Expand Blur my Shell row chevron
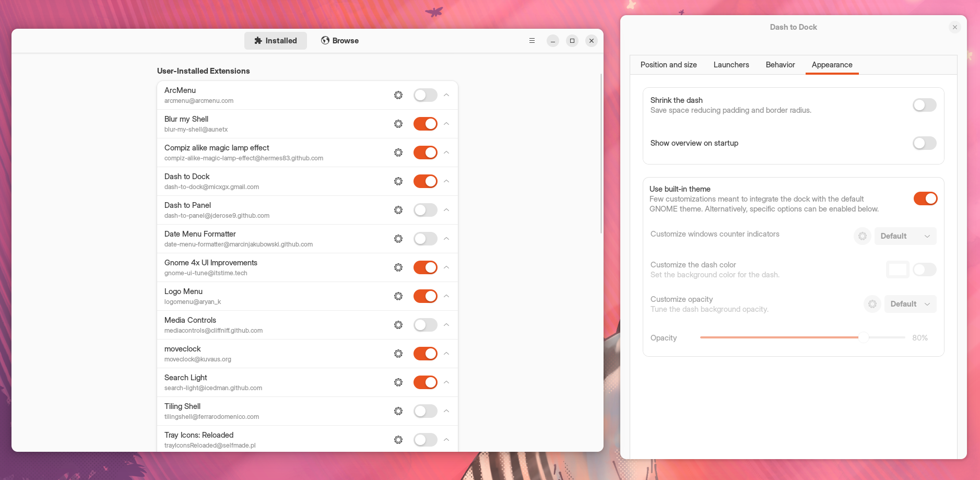 (x=446, y=124)
